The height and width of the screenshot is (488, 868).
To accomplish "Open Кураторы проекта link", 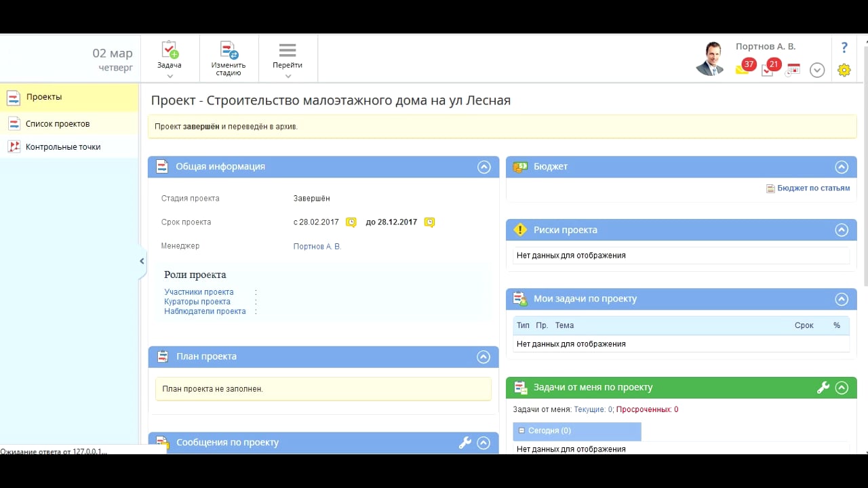I will pyautogui.click(x=197, y=302).
